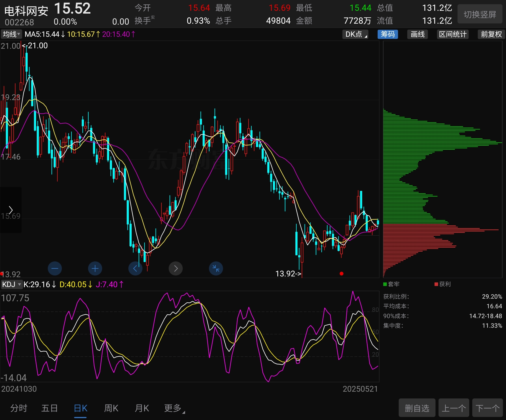This screenshot has width=506, height=420.
Task: Click the 10:15.67 moving average value
Action: pos(84,34)
